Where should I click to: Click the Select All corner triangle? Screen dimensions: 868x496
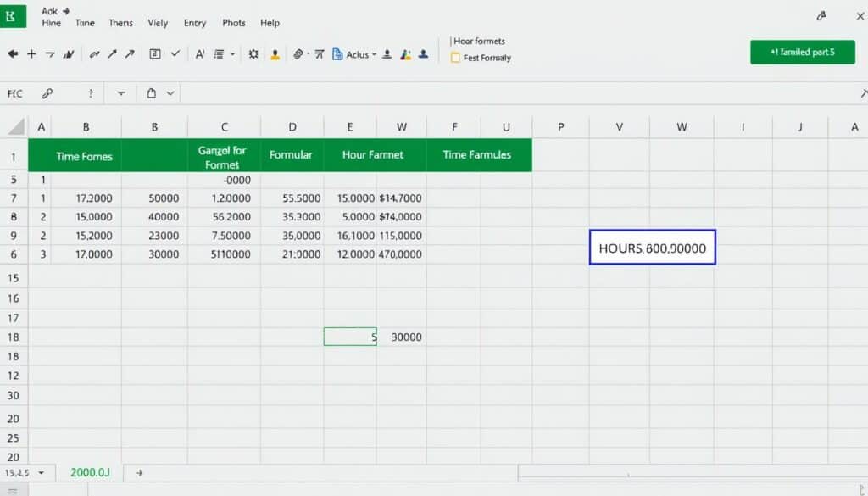pos(17,127)
